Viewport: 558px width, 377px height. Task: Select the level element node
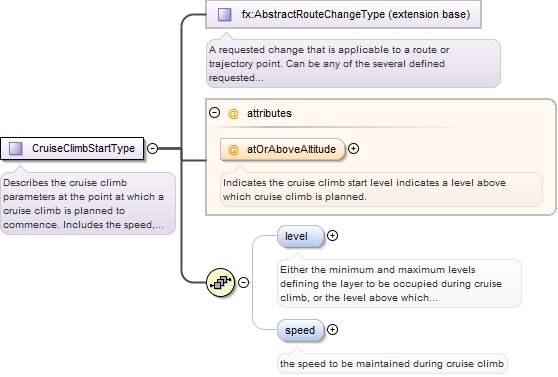click(x=301, y=236)
